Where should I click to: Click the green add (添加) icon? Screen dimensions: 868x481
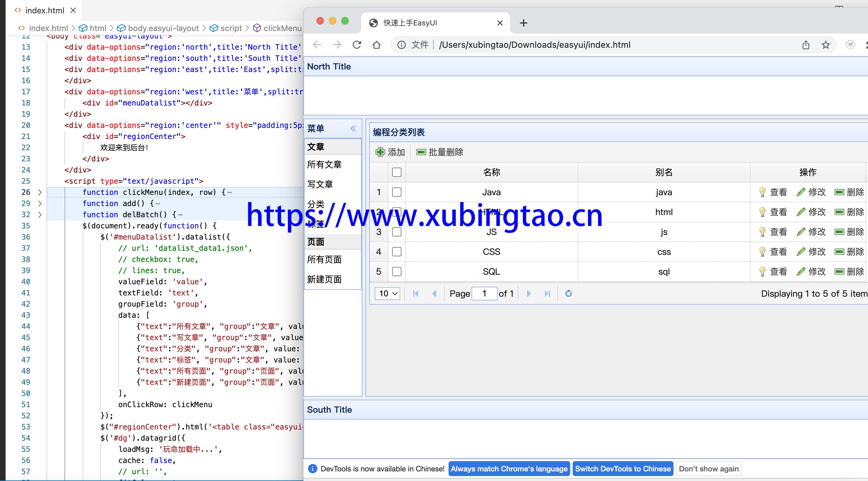coord(380,152)
